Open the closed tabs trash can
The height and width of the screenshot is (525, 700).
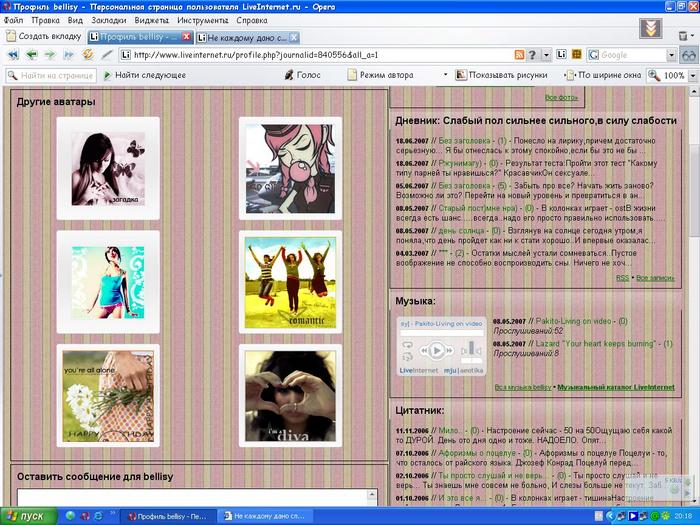coord(683,35)
